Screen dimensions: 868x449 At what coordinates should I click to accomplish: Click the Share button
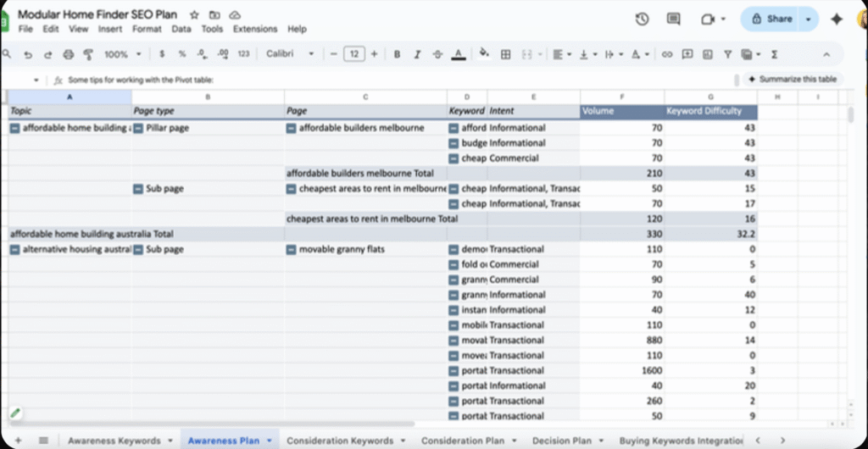pos(770,19)
